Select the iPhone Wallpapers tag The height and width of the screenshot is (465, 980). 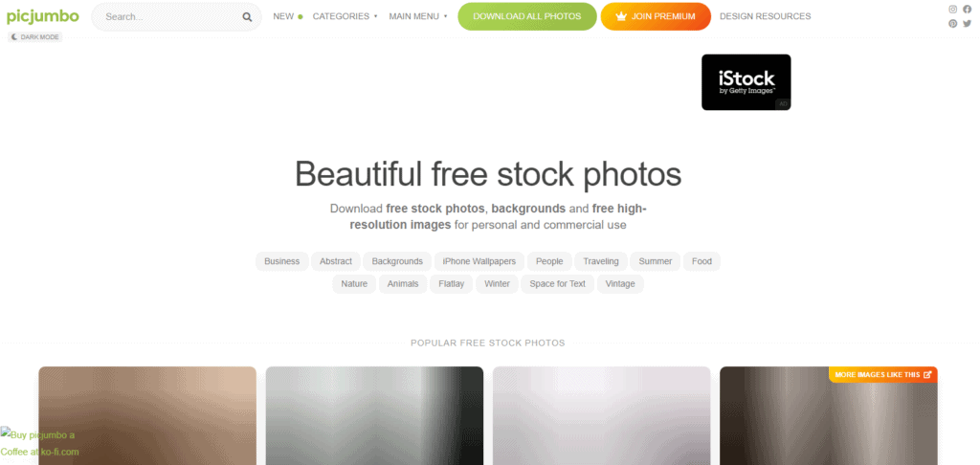click(479, 261)
